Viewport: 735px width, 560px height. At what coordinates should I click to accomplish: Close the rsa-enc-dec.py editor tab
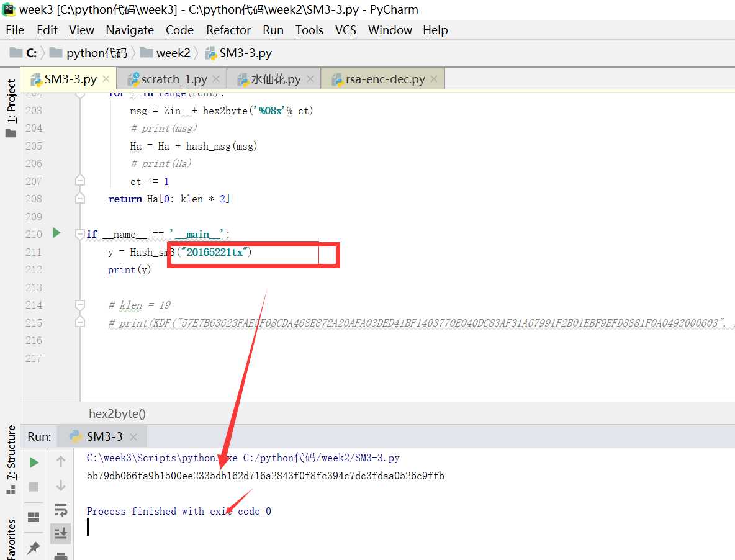(x=434, y=79)
